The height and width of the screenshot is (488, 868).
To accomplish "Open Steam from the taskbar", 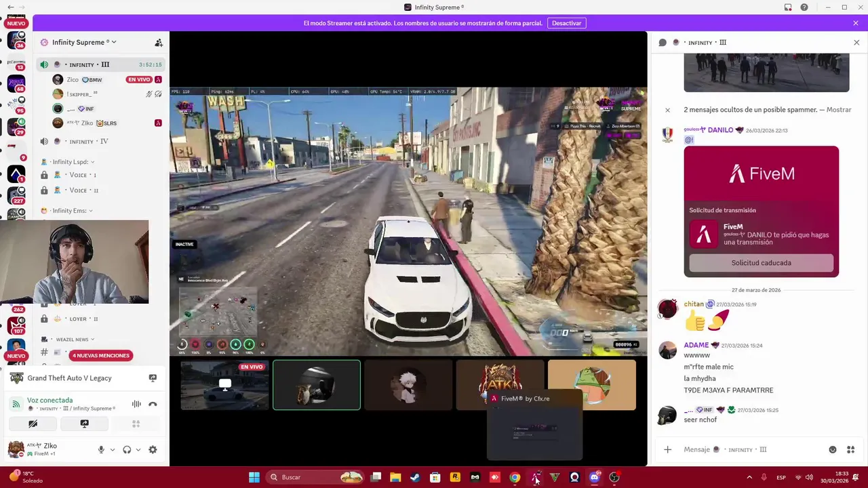I will coord(415,477).
